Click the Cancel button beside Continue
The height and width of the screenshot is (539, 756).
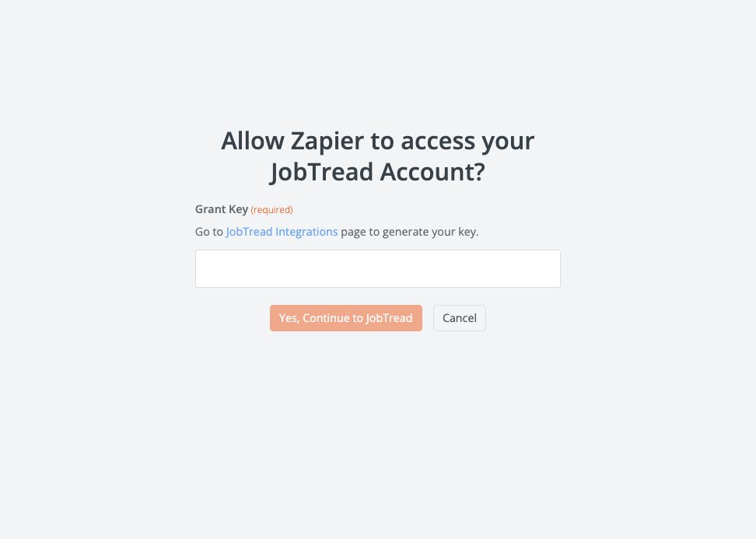[460, 318]
